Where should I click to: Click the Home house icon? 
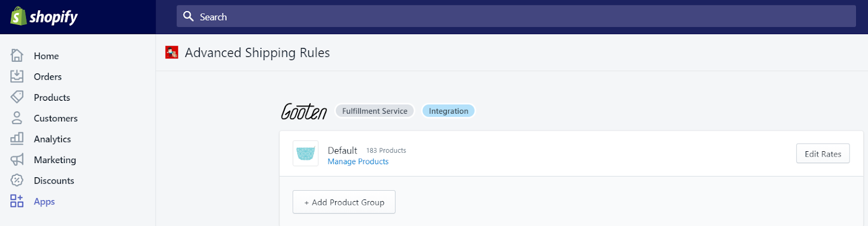(x=17, y=55)
